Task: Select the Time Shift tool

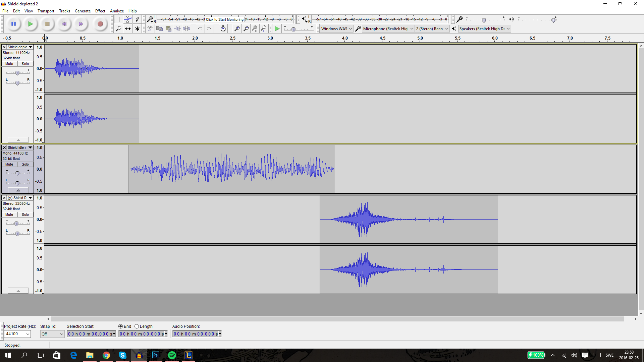Action: tap(128, 29)
